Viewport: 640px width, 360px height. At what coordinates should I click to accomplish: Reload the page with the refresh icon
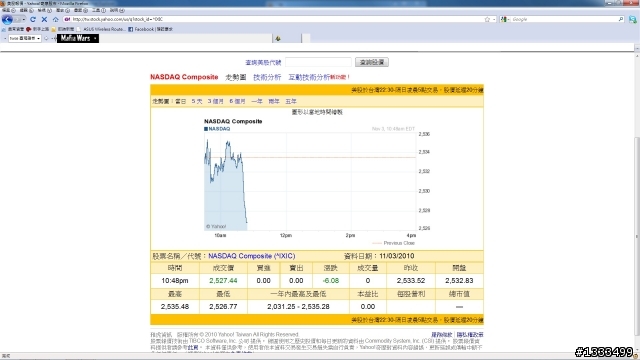(x=33, y=19)
